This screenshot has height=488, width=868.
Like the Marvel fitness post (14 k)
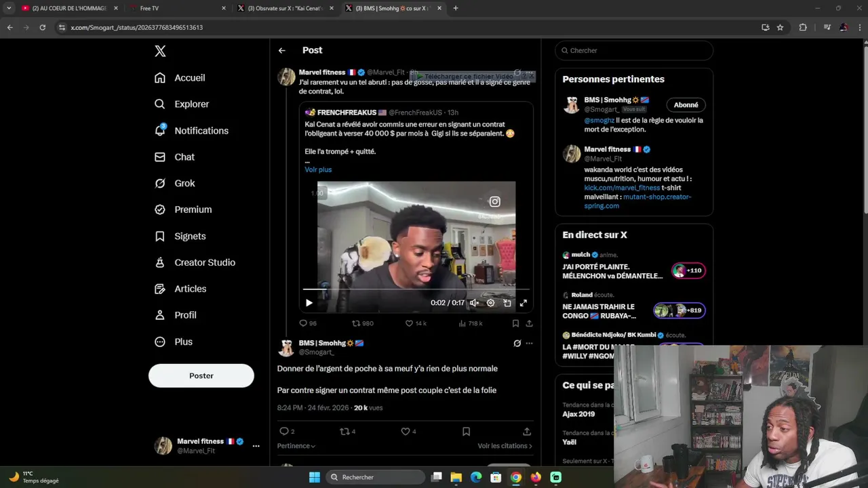[x=416, y=324]
